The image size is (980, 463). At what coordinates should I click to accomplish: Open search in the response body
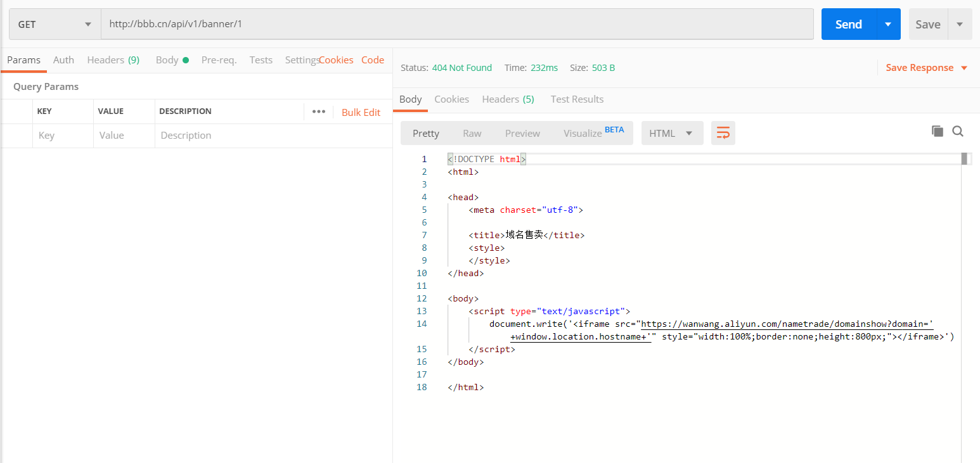pyautogui.click(x=958, y=131)
